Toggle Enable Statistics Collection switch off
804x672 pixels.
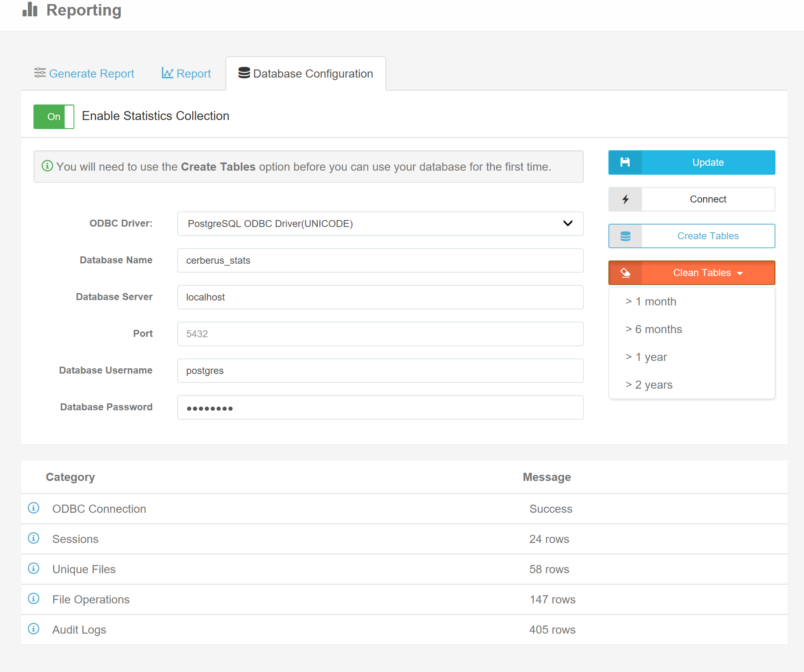coord(54,117)
